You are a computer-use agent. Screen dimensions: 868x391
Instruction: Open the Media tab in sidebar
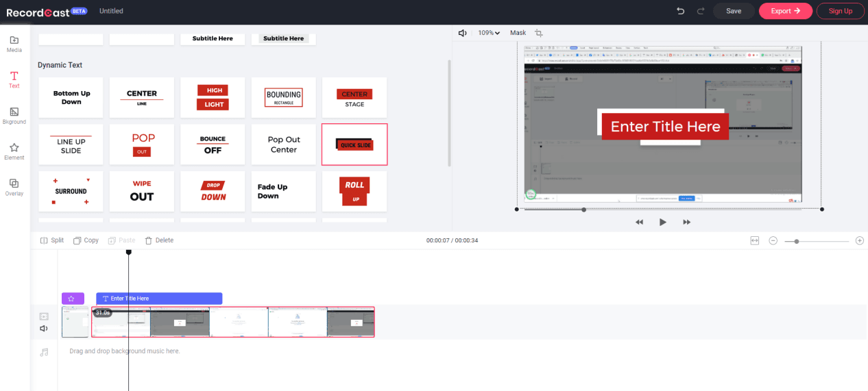click(x=14, y=44)
